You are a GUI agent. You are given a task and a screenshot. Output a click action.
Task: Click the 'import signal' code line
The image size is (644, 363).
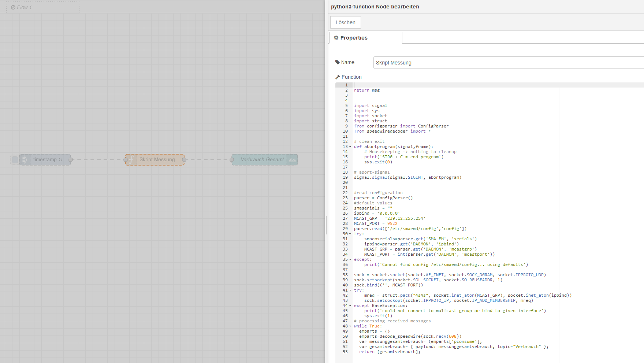pyautogui.click(x=371, y=105)
